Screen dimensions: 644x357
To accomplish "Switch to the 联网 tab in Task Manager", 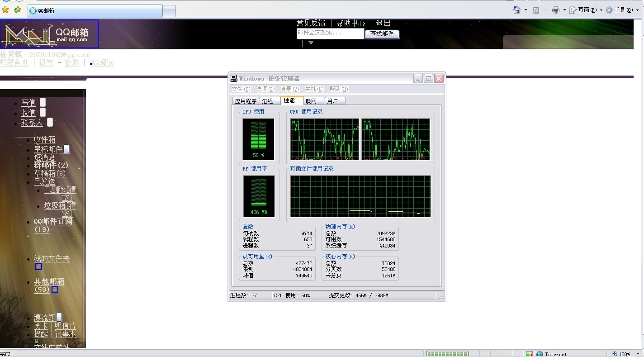I will 311,101.
